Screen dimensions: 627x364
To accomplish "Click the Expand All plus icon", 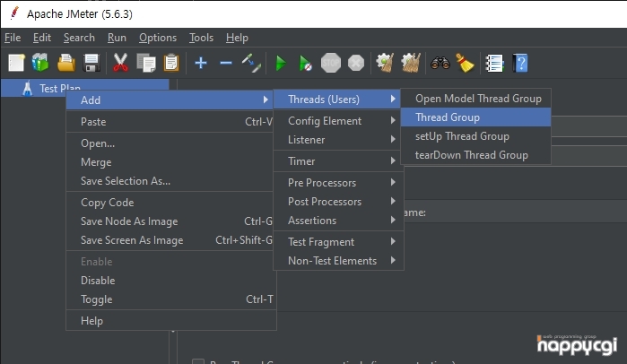I will [x=201, y=63].
